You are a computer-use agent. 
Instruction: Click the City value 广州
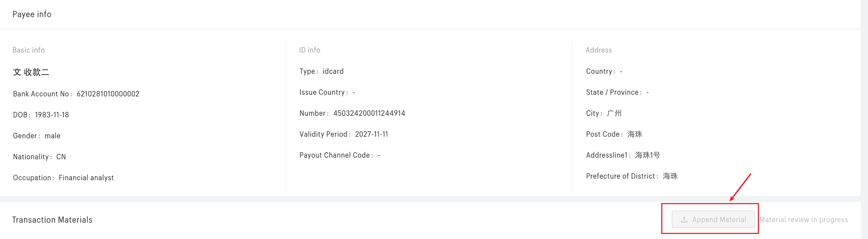(614, 113)
